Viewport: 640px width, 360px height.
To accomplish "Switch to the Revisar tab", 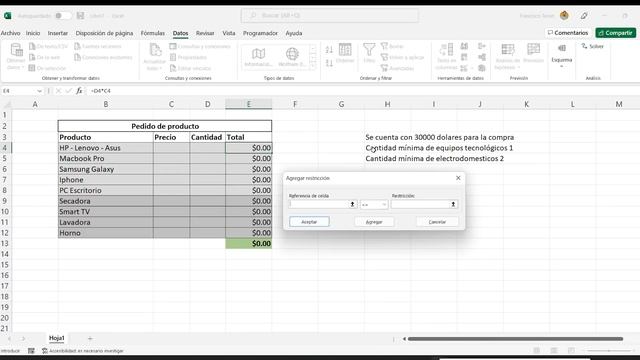I will point(205,33).
